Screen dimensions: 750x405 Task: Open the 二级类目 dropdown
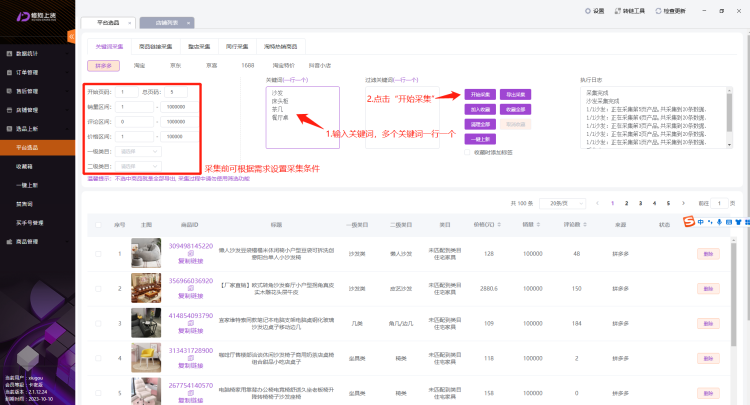(142, 166)
